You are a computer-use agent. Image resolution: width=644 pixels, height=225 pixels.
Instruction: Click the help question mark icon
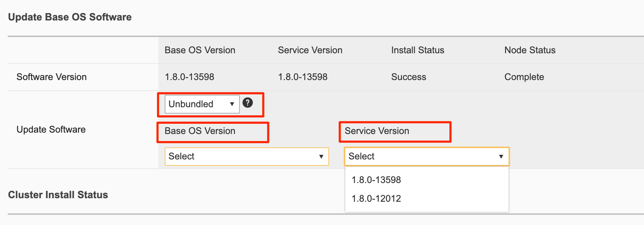click(248, 103)
